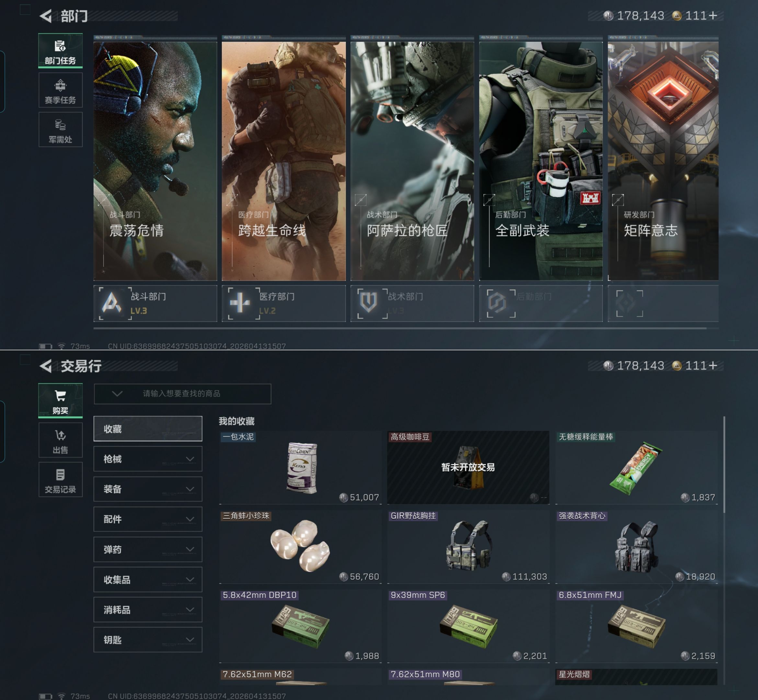
Task: Open the 部门任务 sidebar tab
Action: point(60,51)
